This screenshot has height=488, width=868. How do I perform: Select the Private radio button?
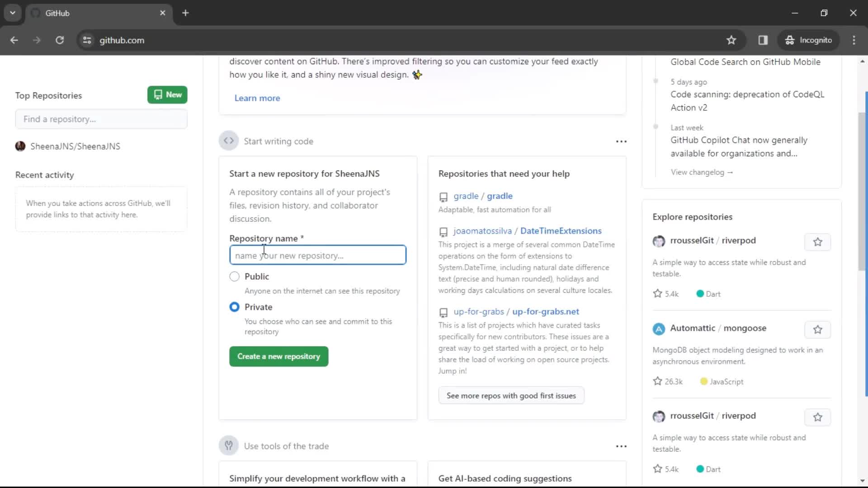235,307
